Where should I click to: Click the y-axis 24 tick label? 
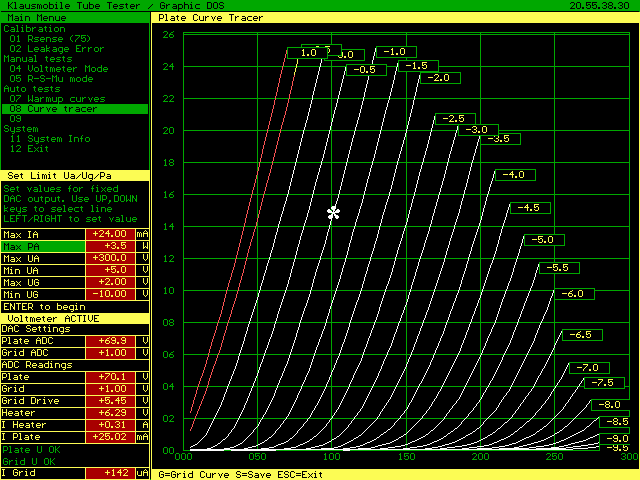tap(169, 67)
